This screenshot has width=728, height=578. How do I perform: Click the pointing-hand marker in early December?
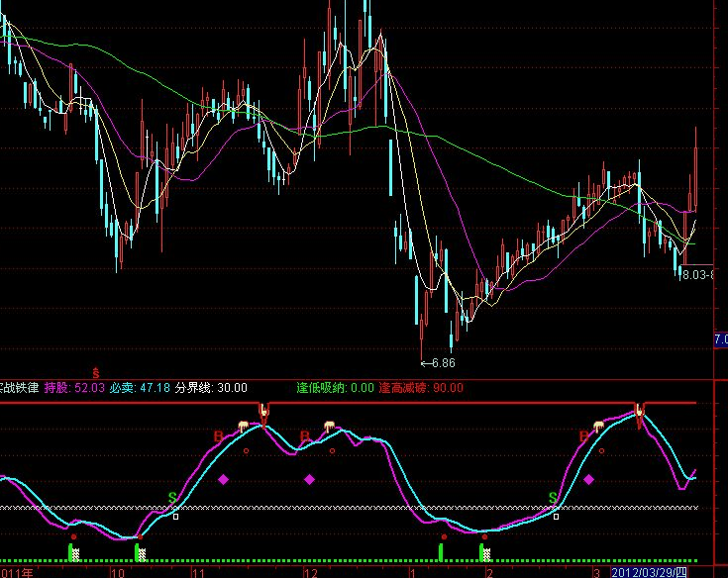pos(329,426)
